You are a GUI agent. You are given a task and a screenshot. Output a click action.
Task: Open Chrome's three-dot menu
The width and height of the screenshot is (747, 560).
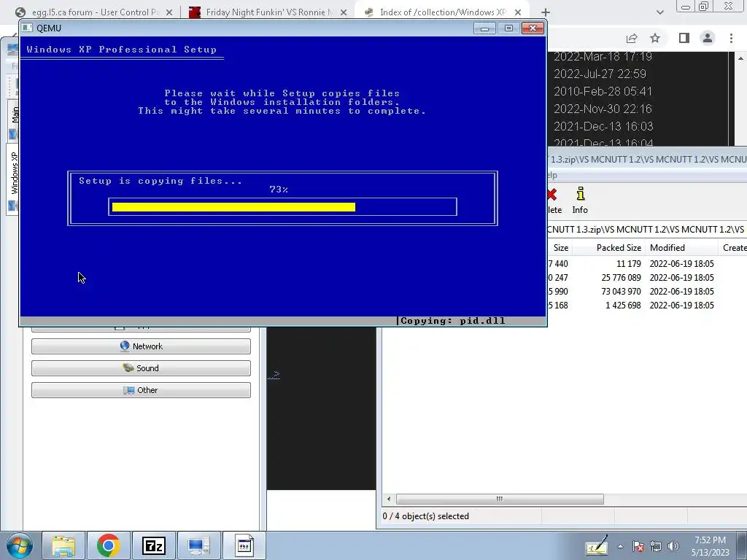pyautogui.click(x=731, y=38)
